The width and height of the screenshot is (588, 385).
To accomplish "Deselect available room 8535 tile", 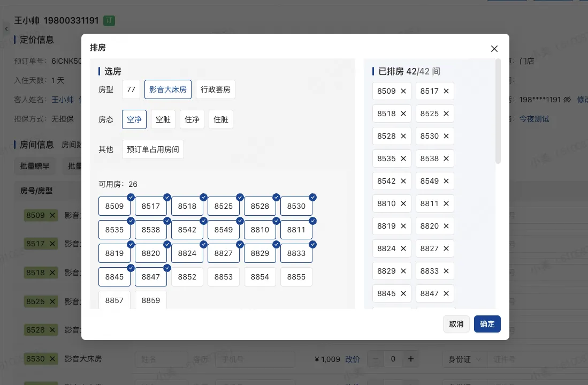I will [114, 230].
